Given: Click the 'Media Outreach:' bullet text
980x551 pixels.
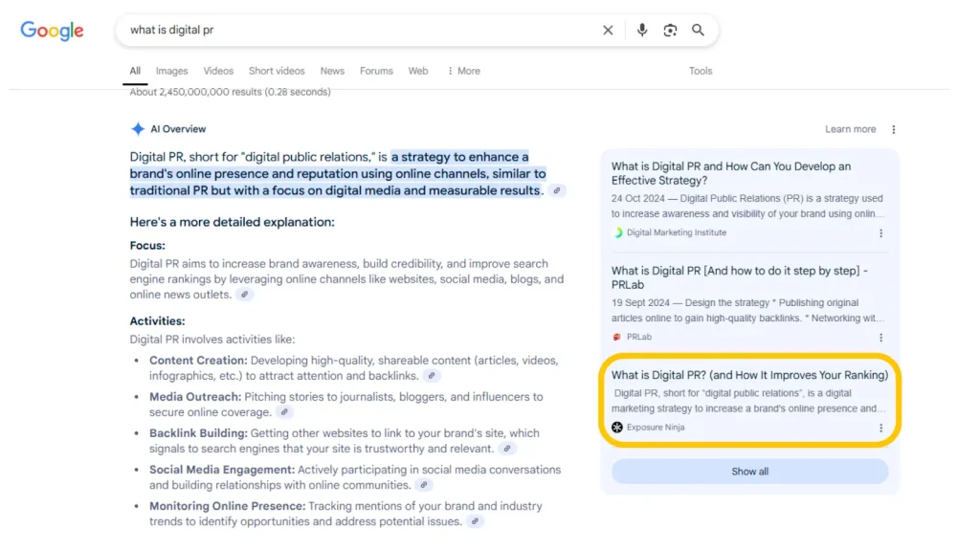Looking at the screenshot, I should (x=195, y=397).
